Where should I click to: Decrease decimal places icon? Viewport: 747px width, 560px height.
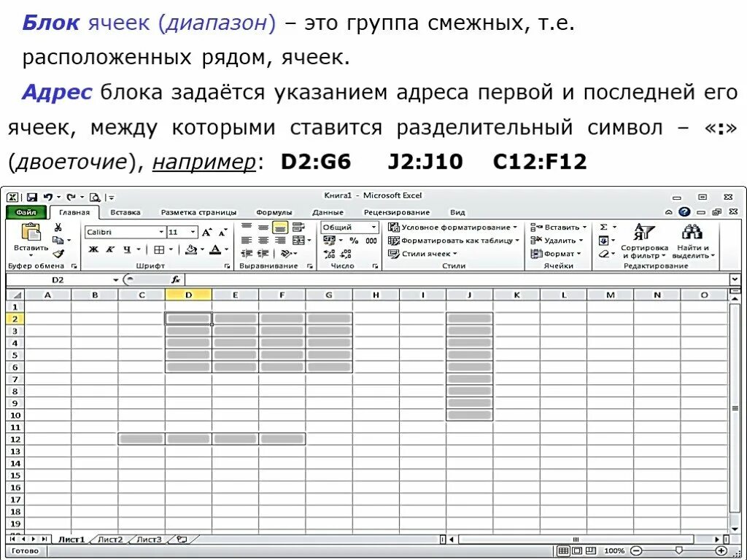coord(347,254)
